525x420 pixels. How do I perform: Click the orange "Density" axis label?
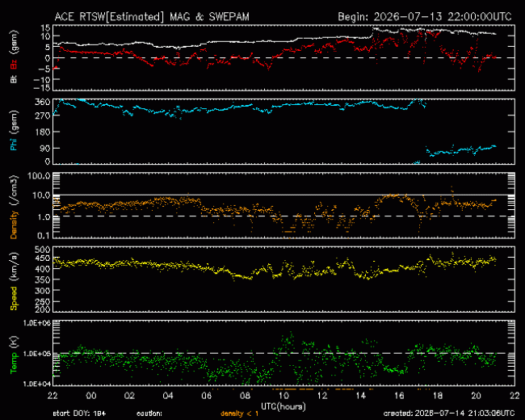click(x=14, y=225)
